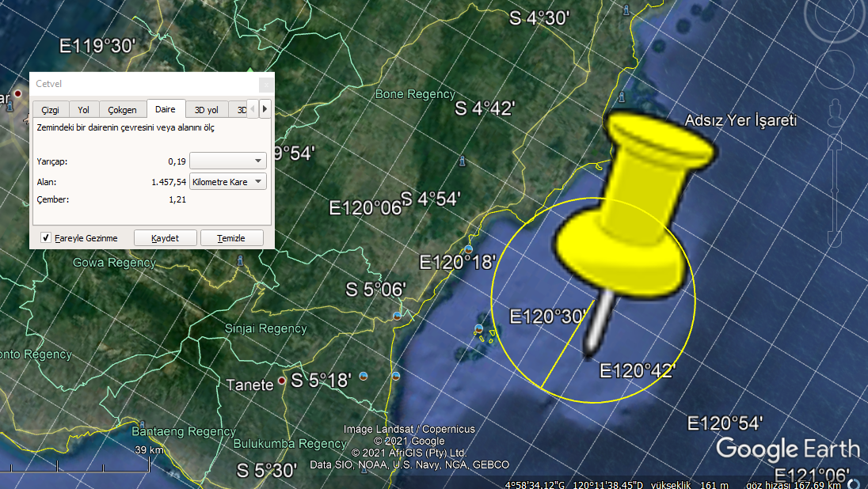Click the Tanete red city marker
This screenshot has width=868, height=489.
coord(282,381)
